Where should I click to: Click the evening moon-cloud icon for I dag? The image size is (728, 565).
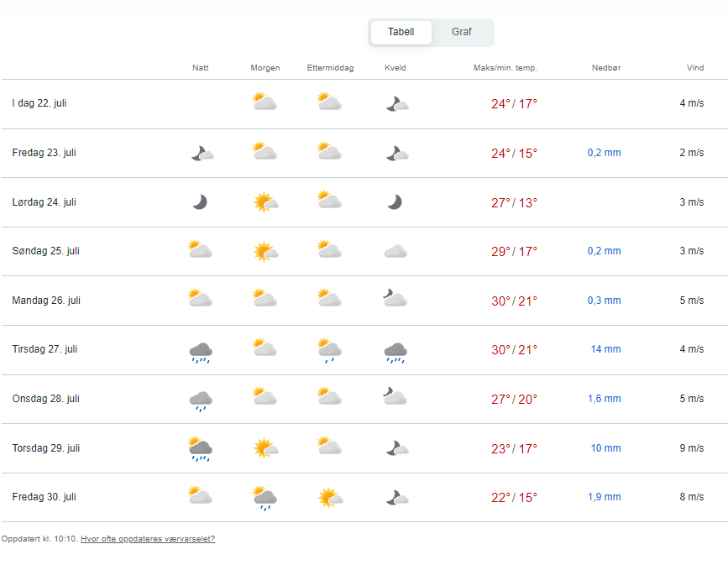pyautogui.click(x=396, y=104)
